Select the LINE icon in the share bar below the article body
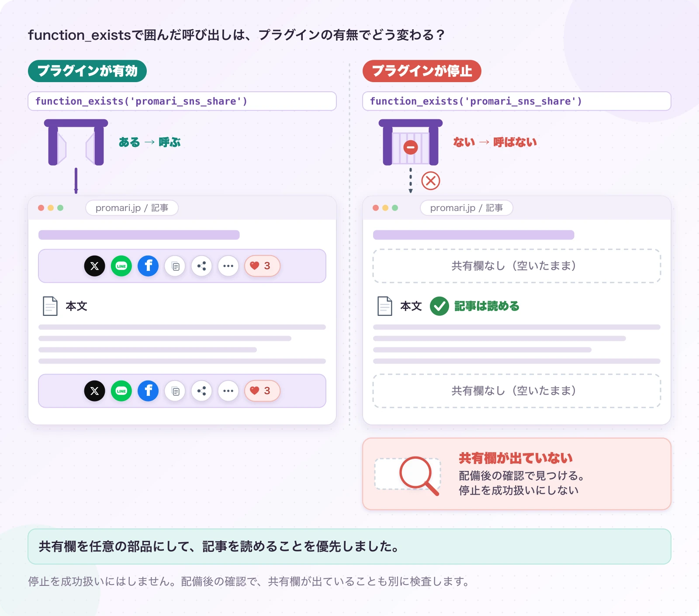 121,391
